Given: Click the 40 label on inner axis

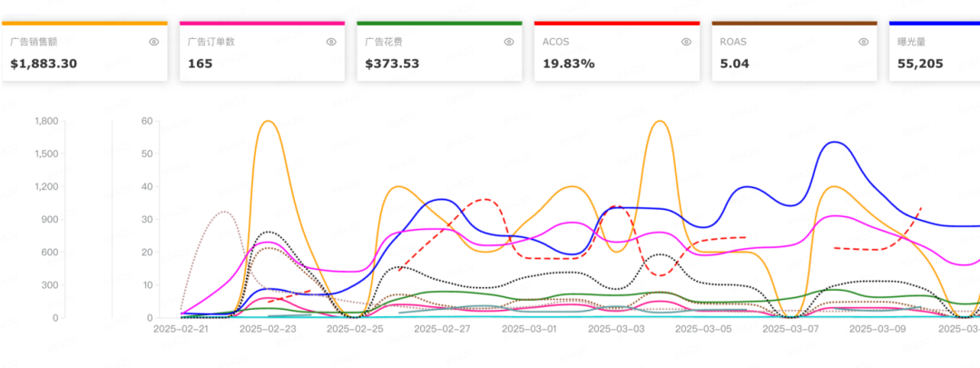Looking at the screenshot, I should (148, 186).
